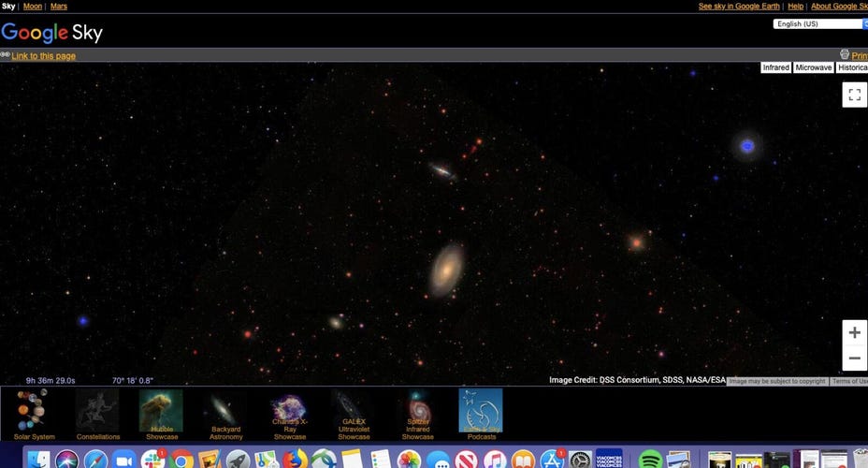Click the bright blue star with halo
Image resolution: width=868 pixels, height=468 pixels.
pos(747,146)
